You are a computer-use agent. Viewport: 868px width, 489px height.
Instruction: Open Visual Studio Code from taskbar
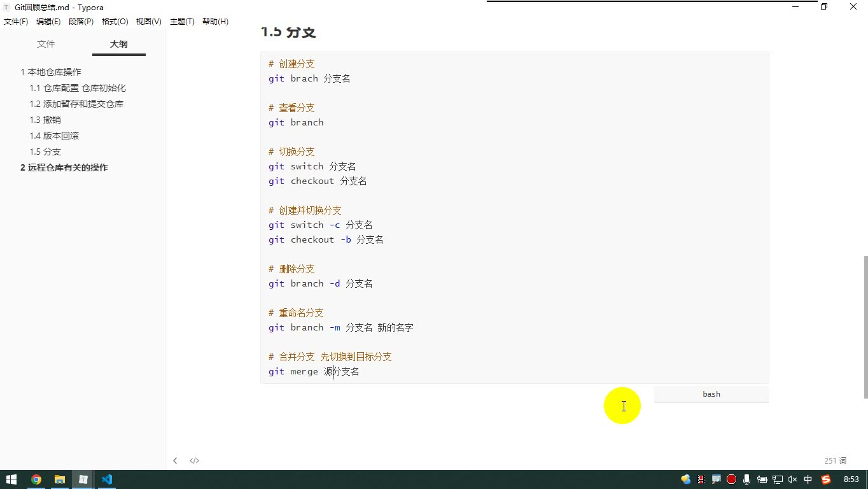(x=107, y=479)
